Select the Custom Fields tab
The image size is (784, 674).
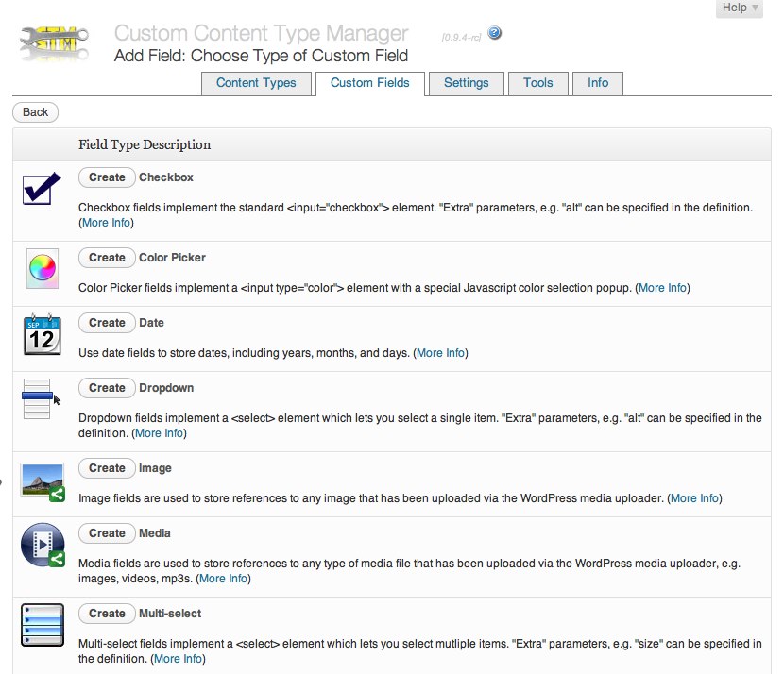pyautogui.click(x=370, y=83)
